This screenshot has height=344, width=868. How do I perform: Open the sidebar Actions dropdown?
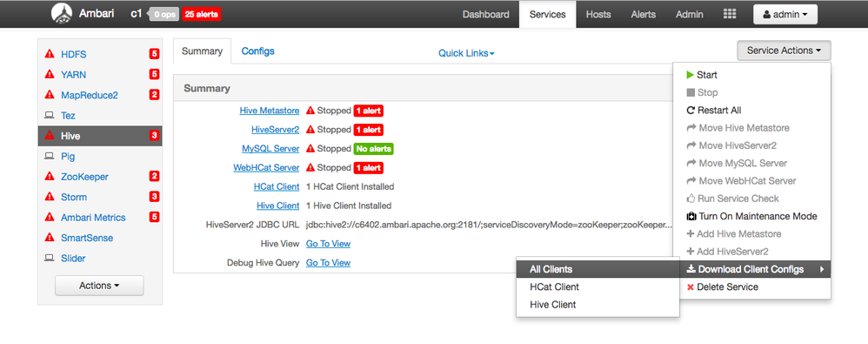[99, 286]
